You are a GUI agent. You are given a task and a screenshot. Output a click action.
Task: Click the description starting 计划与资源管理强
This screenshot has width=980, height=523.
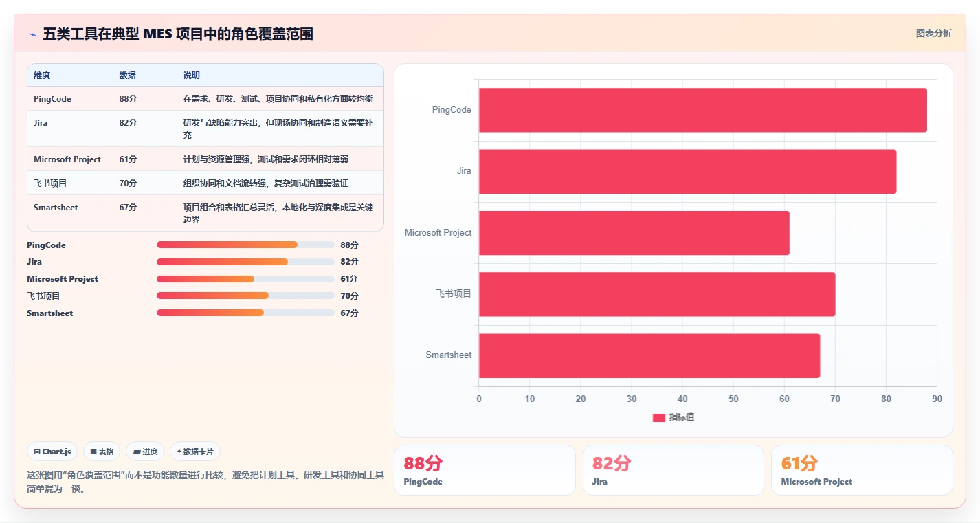266,159
